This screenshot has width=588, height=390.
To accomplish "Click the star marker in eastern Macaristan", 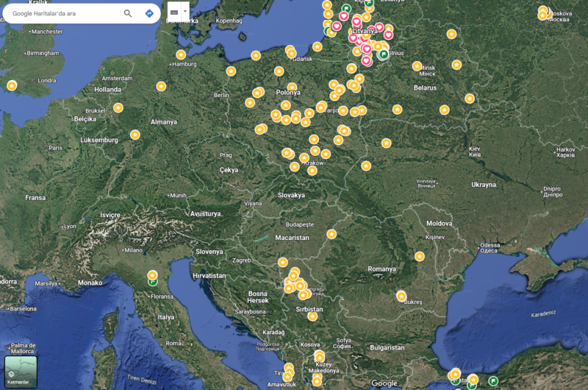I will click(x=331, y=234).
